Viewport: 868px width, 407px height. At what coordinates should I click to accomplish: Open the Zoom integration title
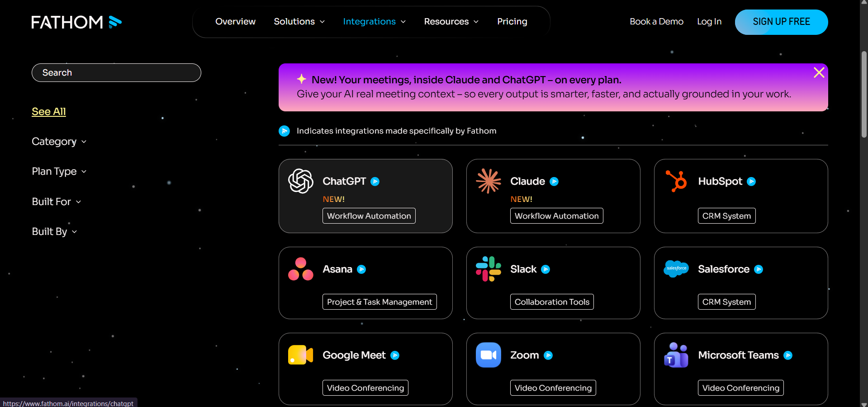[x=525, y=355]
